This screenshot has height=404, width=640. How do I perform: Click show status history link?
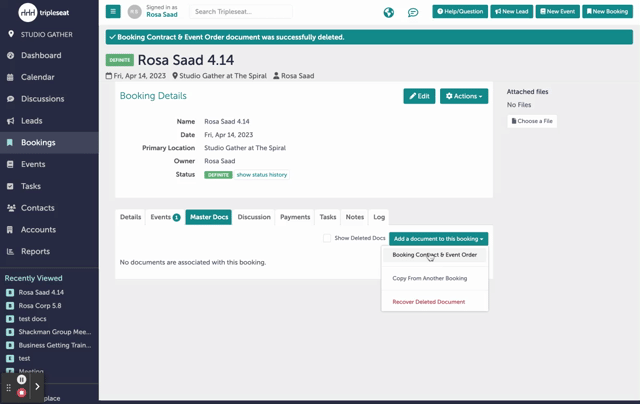click(261, 175)
